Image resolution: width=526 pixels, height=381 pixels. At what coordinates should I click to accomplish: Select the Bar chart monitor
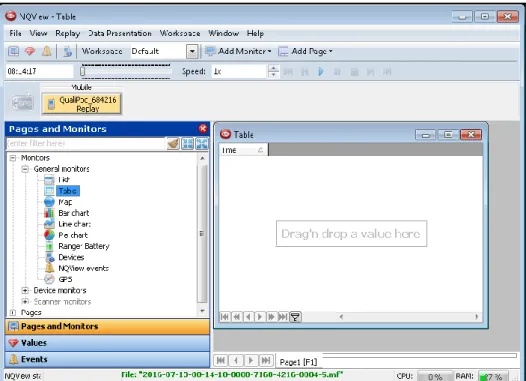pos(66,213)
